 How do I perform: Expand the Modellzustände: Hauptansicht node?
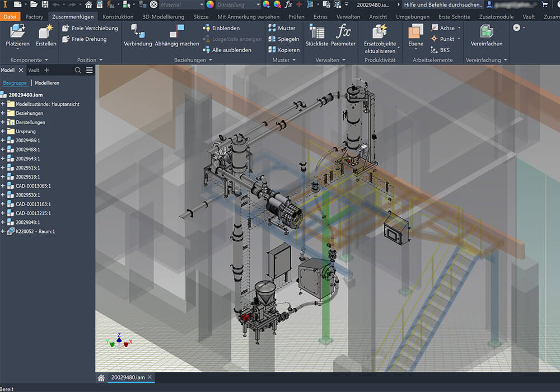pyautogui.click(x=3, y=104)
